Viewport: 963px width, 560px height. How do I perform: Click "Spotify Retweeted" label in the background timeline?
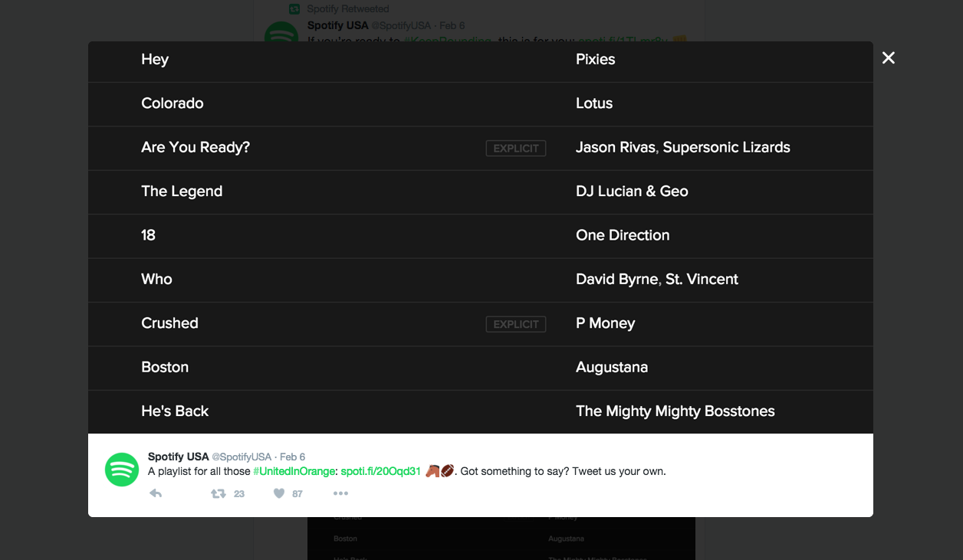point(348,9)
